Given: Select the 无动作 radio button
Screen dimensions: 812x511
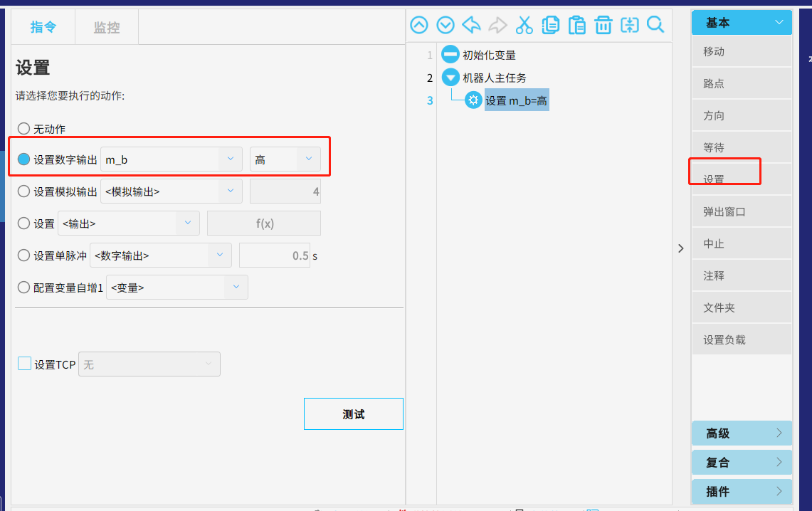Looking at the screenshot, I should click(24, 129).
